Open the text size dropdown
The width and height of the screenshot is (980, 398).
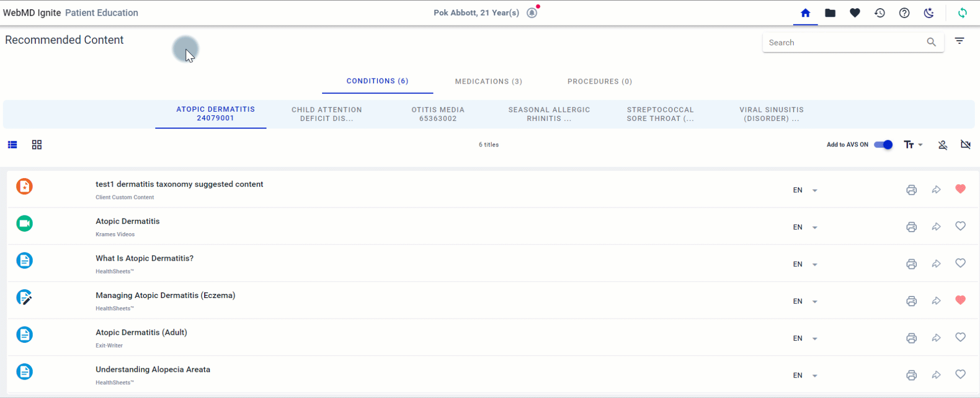point(913,145)
